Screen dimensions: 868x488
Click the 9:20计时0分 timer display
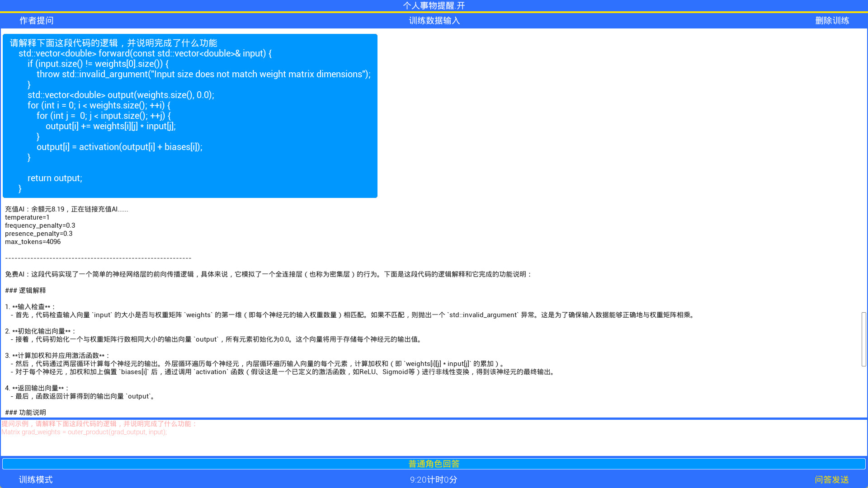[434, 479]
